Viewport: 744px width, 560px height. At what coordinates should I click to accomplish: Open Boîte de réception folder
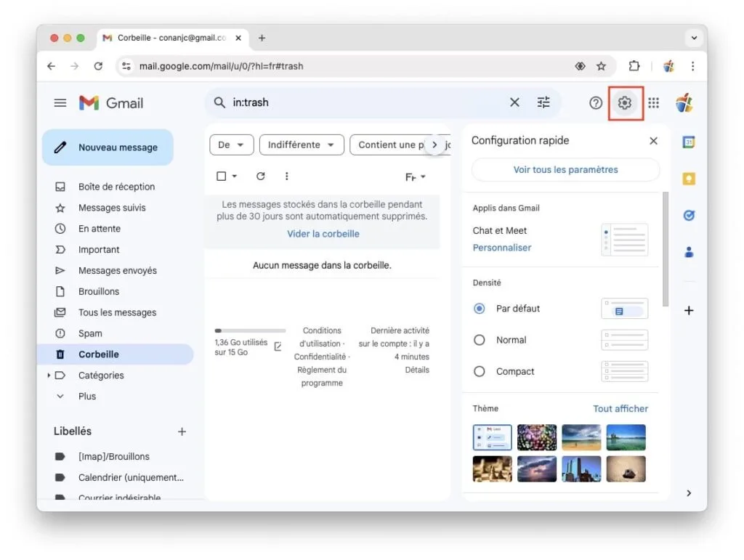click(116, 187)
